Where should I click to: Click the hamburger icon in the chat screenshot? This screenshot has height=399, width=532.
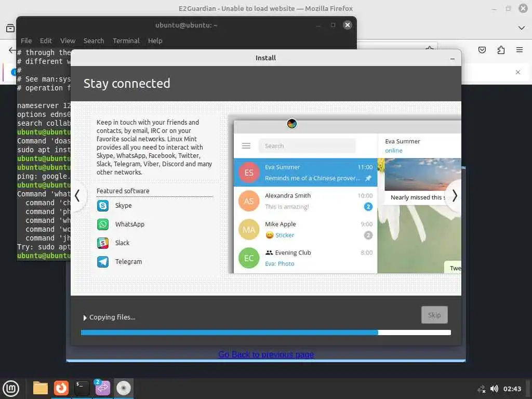click(x=246, y=146)
